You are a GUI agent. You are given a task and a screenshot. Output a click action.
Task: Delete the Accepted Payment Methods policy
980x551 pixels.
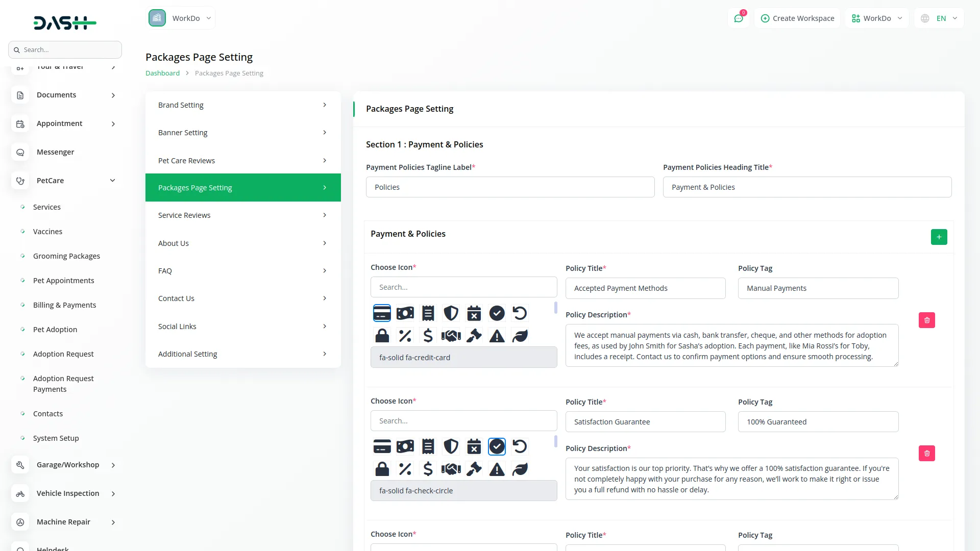(926, 320)
